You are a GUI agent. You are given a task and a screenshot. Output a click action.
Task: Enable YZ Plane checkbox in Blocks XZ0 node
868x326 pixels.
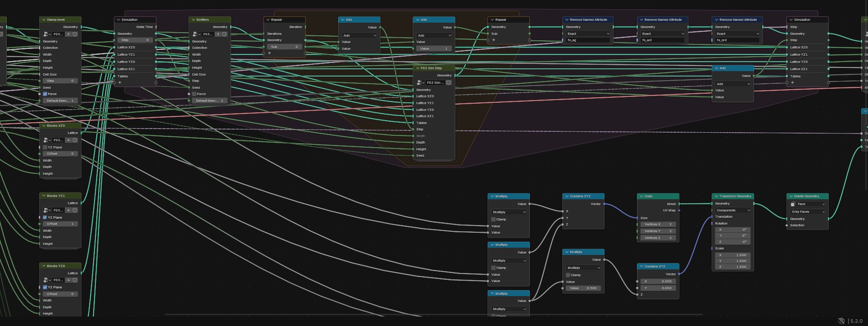click(45, 148)
